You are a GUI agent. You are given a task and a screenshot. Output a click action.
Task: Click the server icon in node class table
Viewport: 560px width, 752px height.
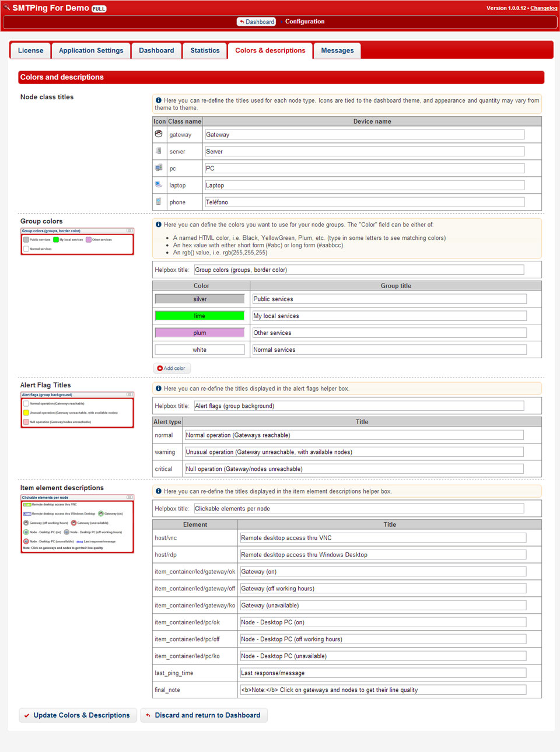[x=158, y=151]
